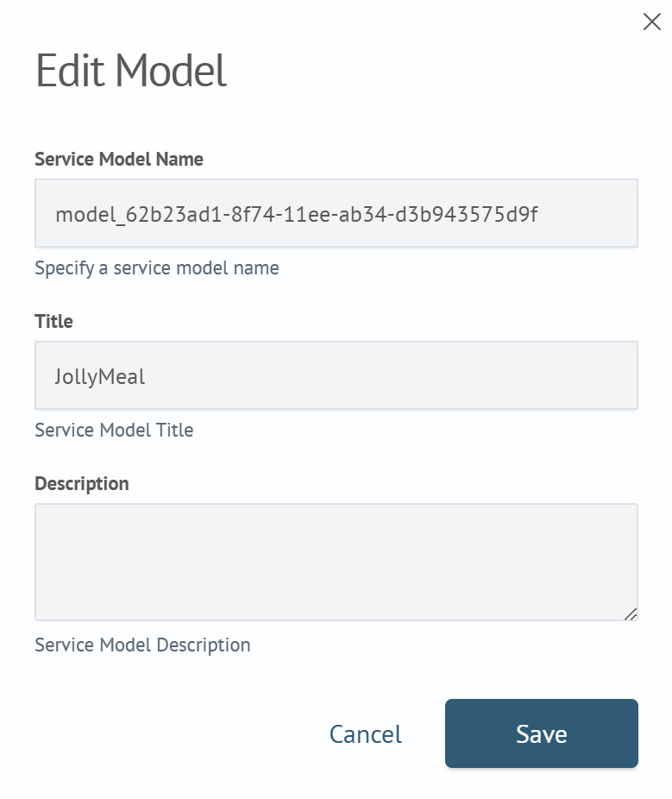Click the bold "Description" field label
Screen dimensions: 672x799
click(x=82, y=483)
